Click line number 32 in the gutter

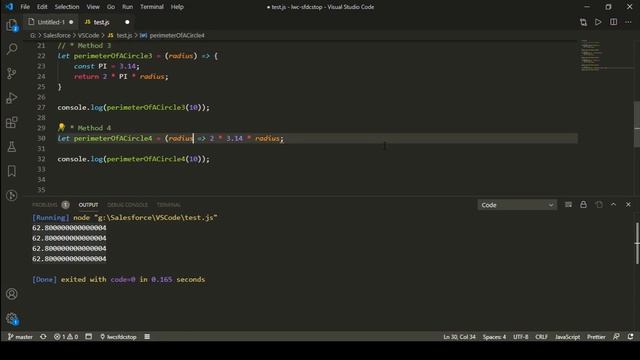point(41,159)
